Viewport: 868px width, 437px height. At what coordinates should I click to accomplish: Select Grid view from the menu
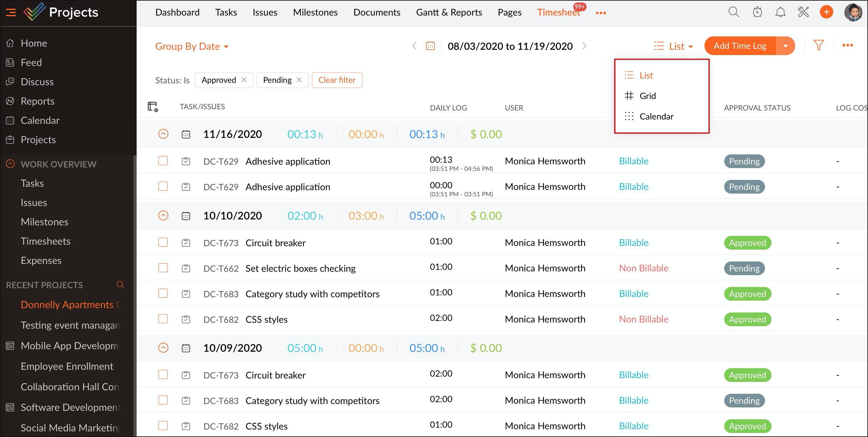[647, 96]
